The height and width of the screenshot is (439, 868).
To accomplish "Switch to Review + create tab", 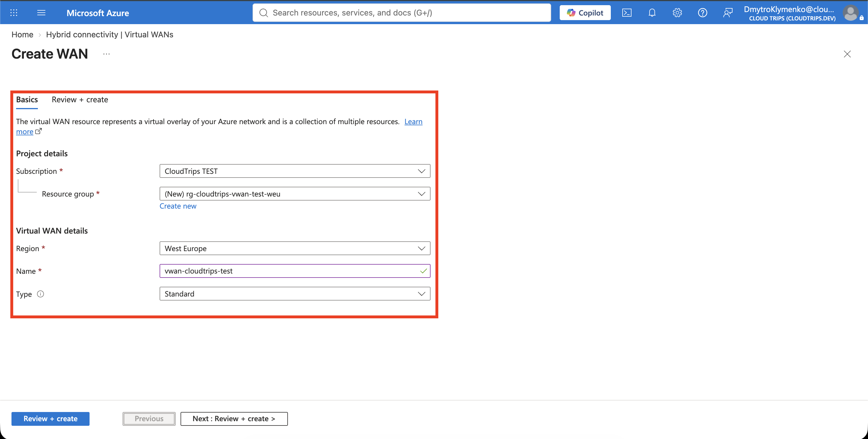I will tap(80, 100).
